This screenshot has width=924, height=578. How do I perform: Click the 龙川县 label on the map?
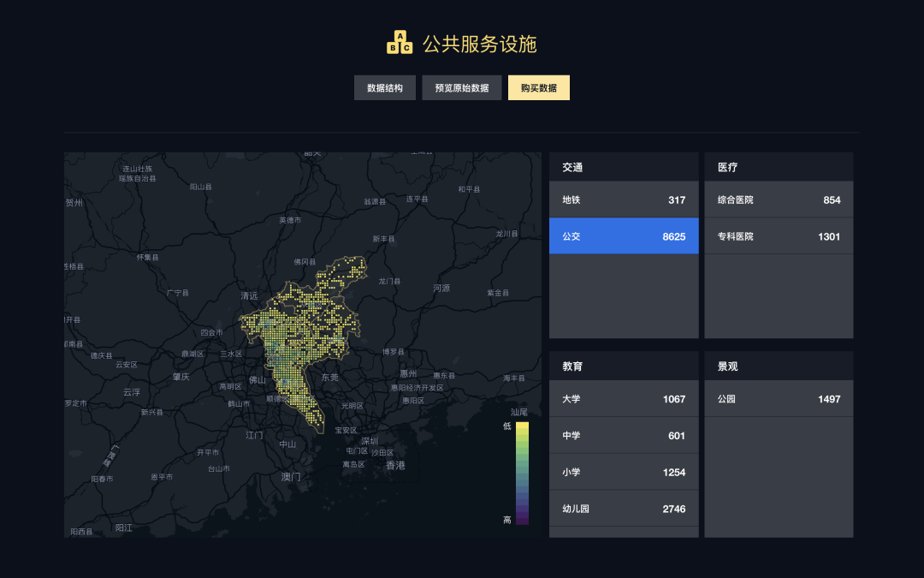click(x=506, y=234)
